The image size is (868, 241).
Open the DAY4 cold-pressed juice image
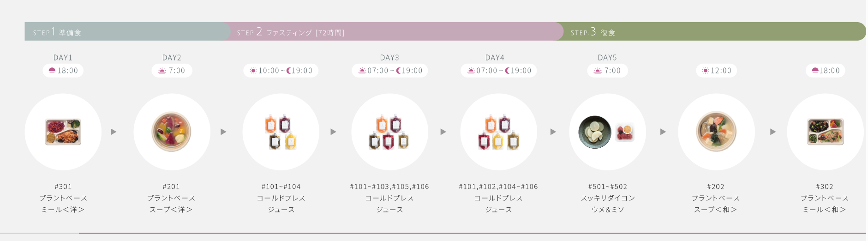click(x=499, y=132)
